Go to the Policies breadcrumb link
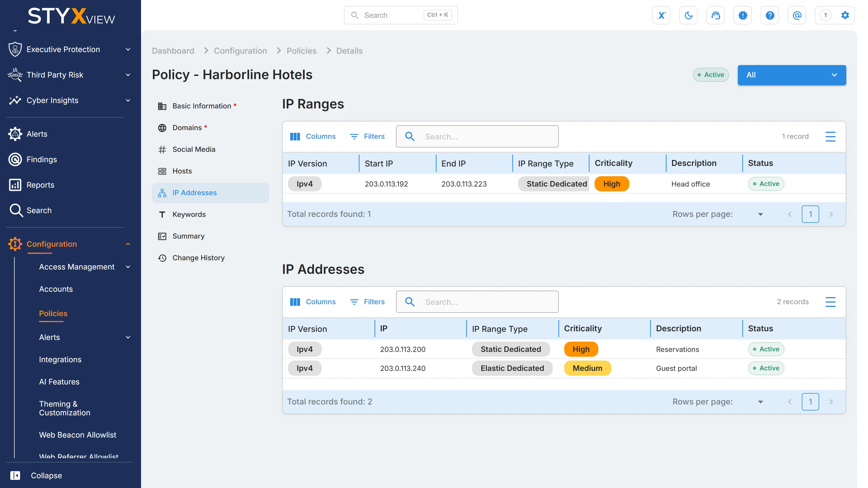The image size is (868, 488). click(301, 51)
